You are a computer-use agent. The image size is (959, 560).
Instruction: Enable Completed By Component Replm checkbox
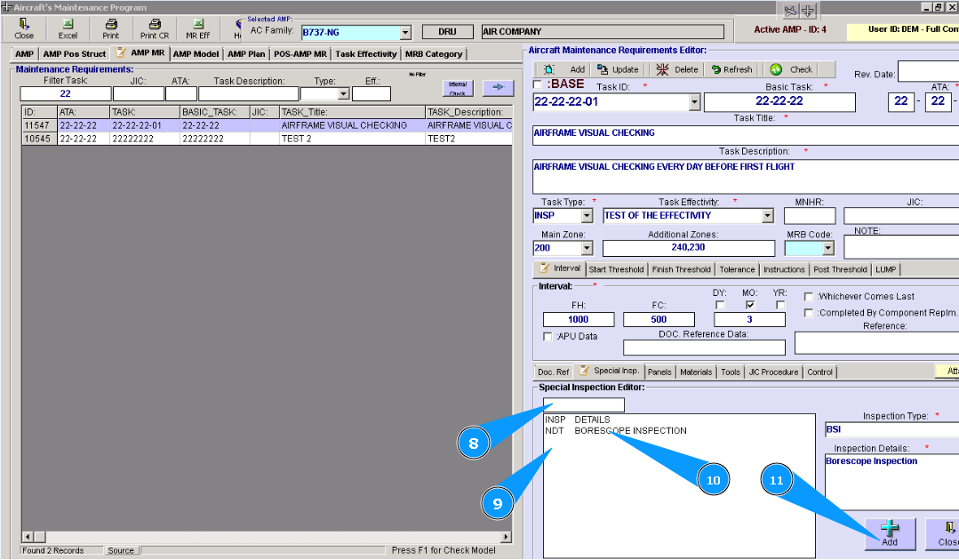pyautogui.click(x=809, y=313)
